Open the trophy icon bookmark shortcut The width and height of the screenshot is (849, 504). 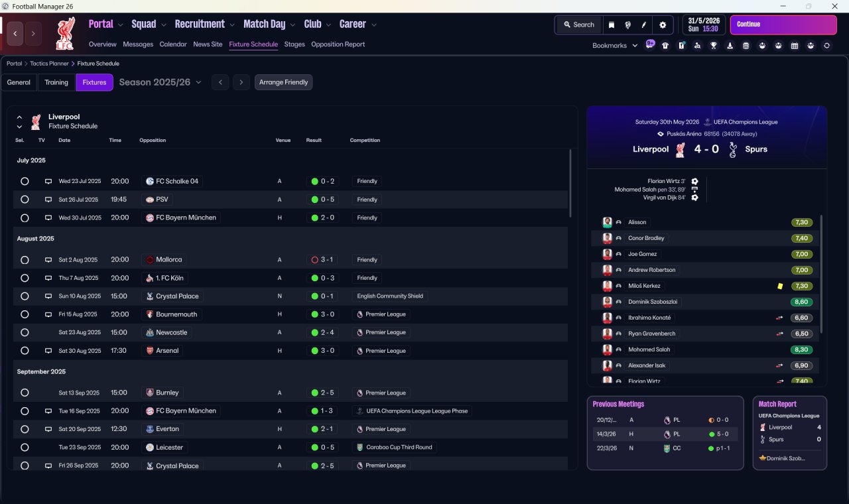pyautogui.click(x=714, y=46)
